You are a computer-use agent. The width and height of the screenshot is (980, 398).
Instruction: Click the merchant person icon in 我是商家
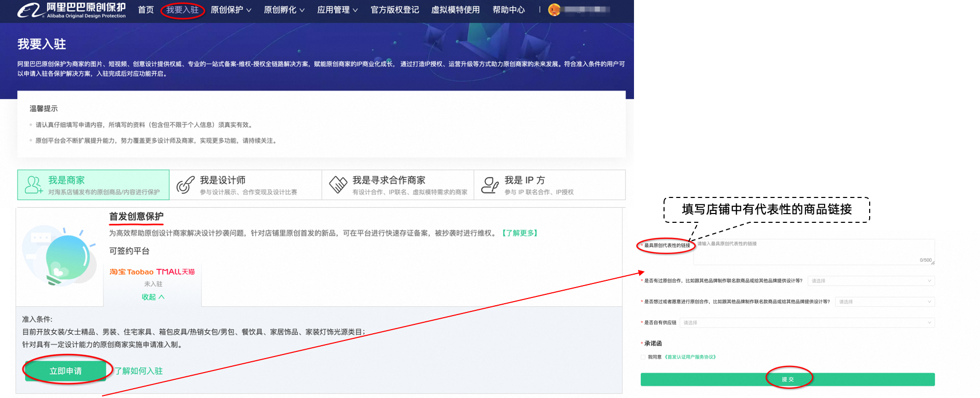pyautogui.click(x=34, y=185)
